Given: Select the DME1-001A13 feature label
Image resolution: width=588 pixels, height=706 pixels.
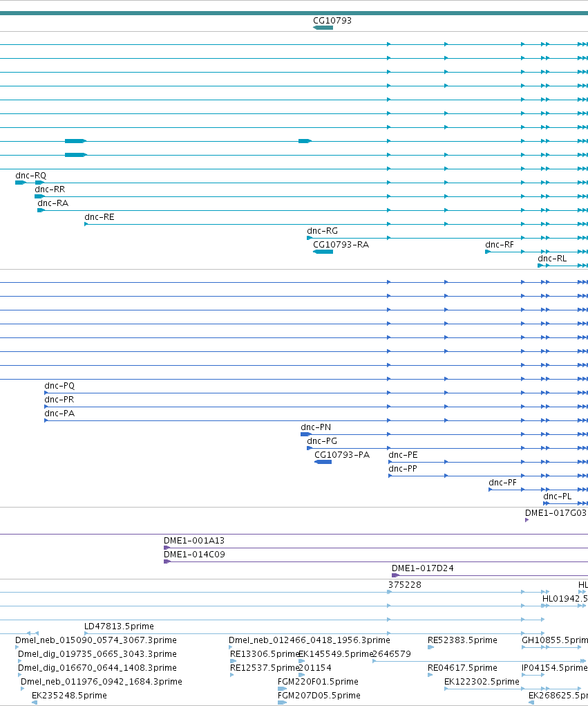Looking at the screenshot, I should pos(194,541).
